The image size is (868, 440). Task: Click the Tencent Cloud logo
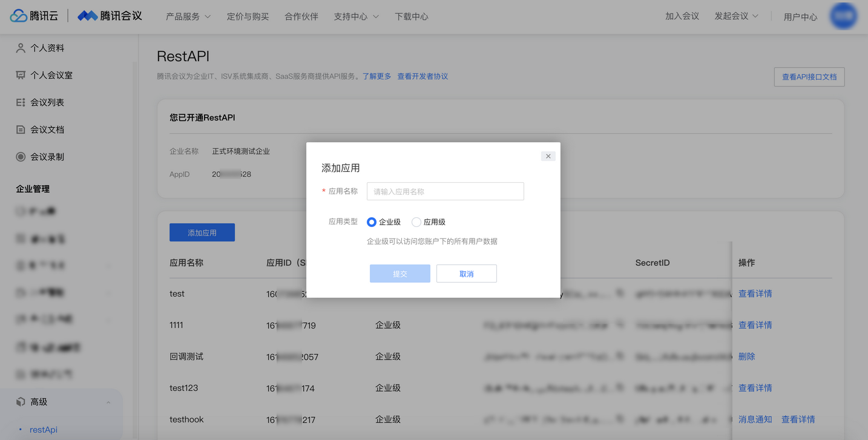[35, 16]
